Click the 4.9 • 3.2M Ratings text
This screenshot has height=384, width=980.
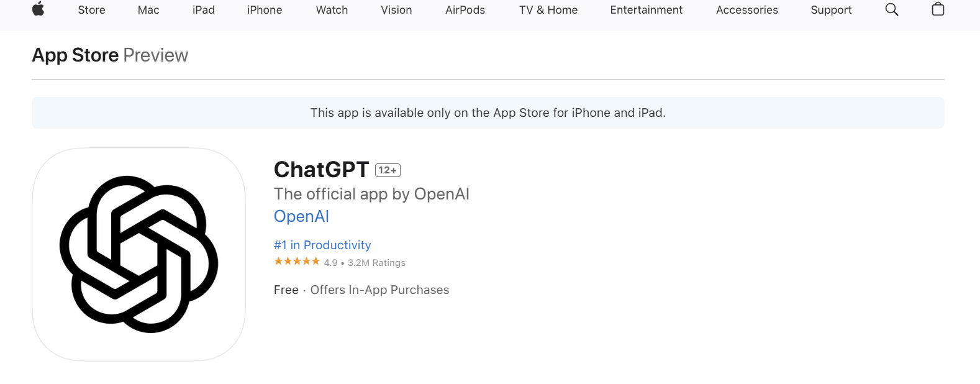click(x=365, y=263)
